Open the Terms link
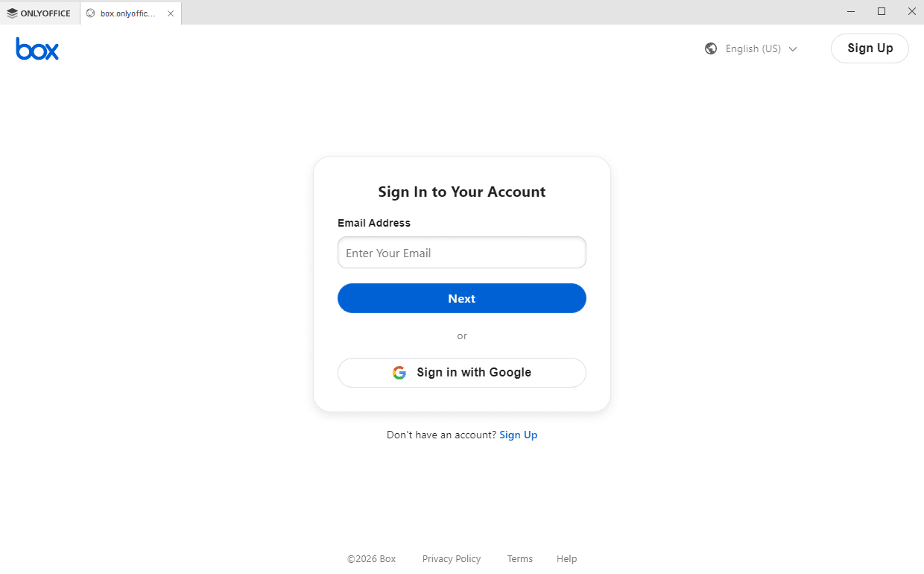 (x=519, y=558)
